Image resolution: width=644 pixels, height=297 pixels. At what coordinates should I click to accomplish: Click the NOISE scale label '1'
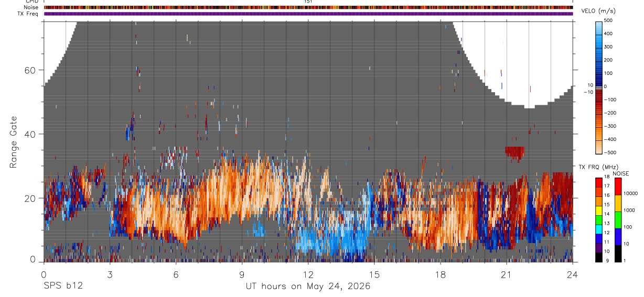pyautogui.click(x=625, y=260)
